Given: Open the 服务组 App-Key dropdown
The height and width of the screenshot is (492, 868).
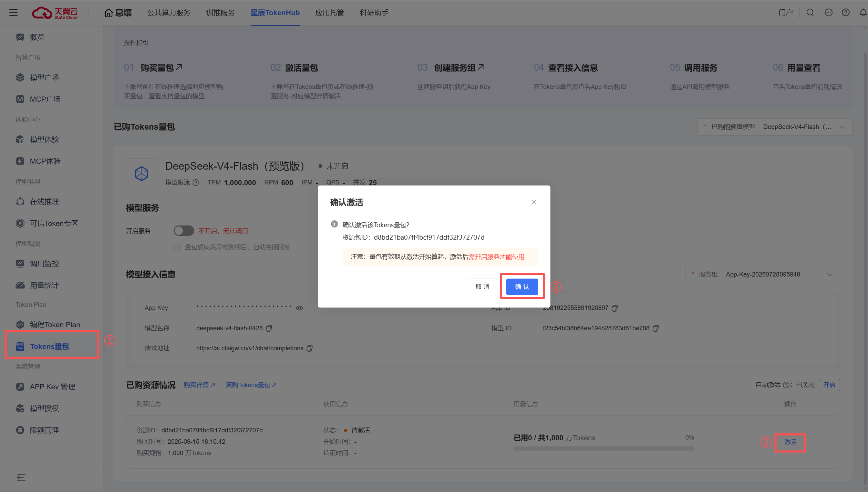Looking at the screenshot, I should 762,274.
